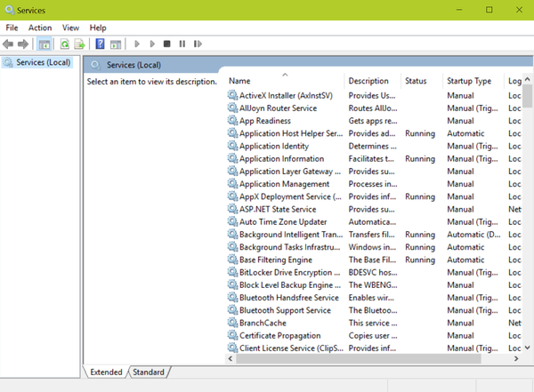Click the Pause Service icon

point(182,44)
